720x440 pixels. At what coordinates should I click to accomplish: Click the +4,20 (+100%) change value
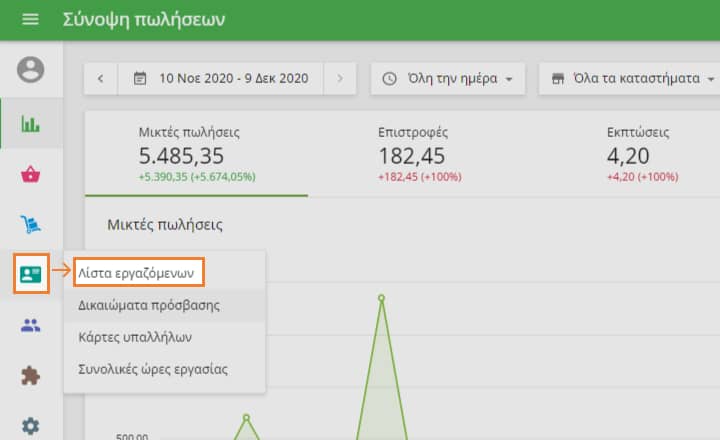point(642,177)
